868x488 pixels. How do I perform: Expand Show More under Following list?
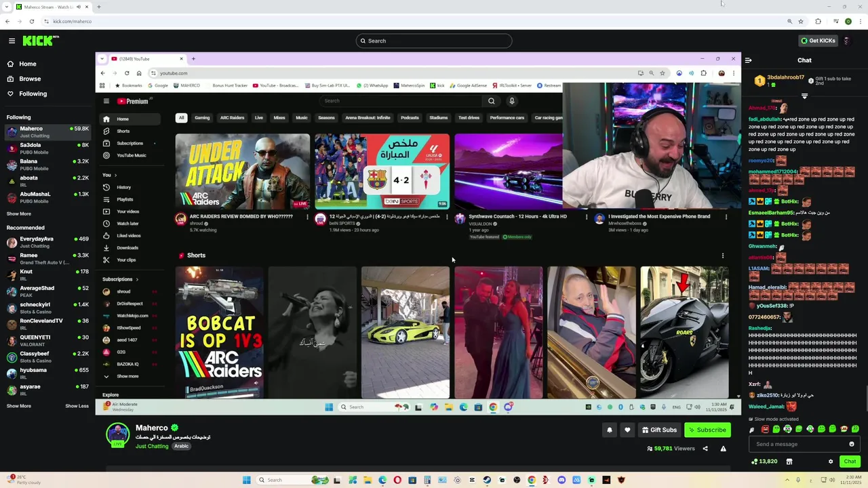pyautogui.click(x=19, y=213)
